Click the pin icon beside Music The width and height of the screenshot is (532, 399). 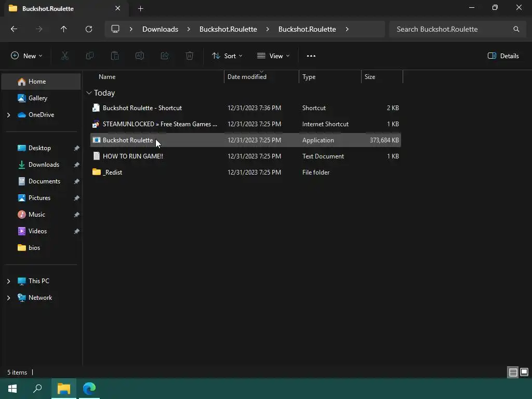coord(77,215)
